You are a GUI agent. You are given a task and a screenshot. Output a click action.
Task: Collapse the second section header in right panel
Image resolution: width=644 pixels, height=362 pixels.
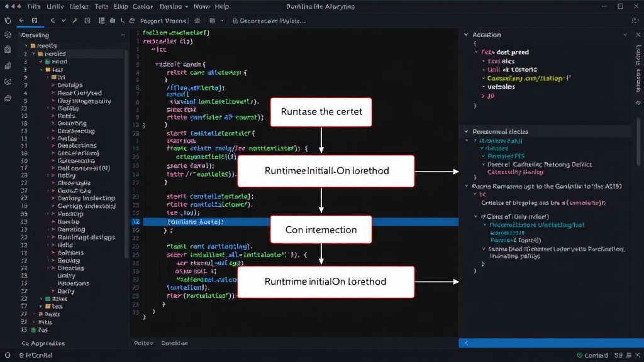466,131
